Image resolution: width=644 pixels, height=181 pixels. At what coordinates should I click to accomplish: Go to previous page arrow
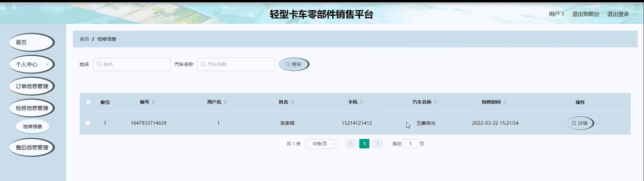click(x=351, y=144)
